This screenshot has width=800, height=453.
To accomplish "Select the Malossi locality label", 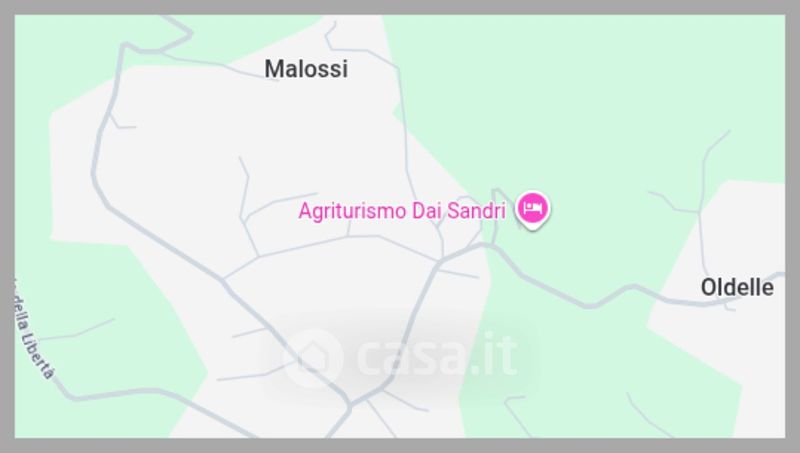I will [306, 69].
